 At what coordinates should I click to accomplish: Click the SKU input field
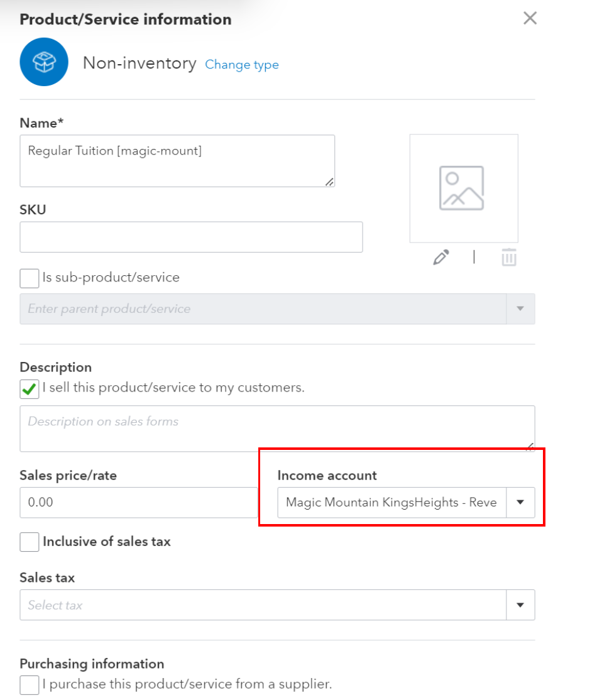click(x=191, y=237)
